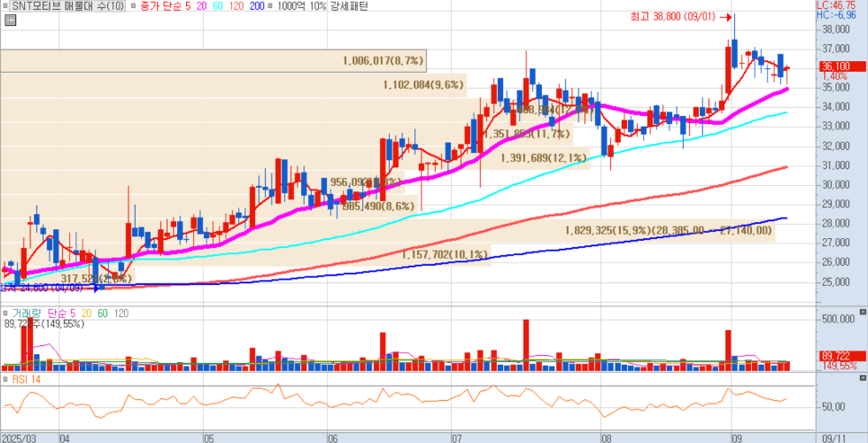Click the 34,000 price axis label
The height and width of the screenshot is (443, 868).
click(836, 107)
